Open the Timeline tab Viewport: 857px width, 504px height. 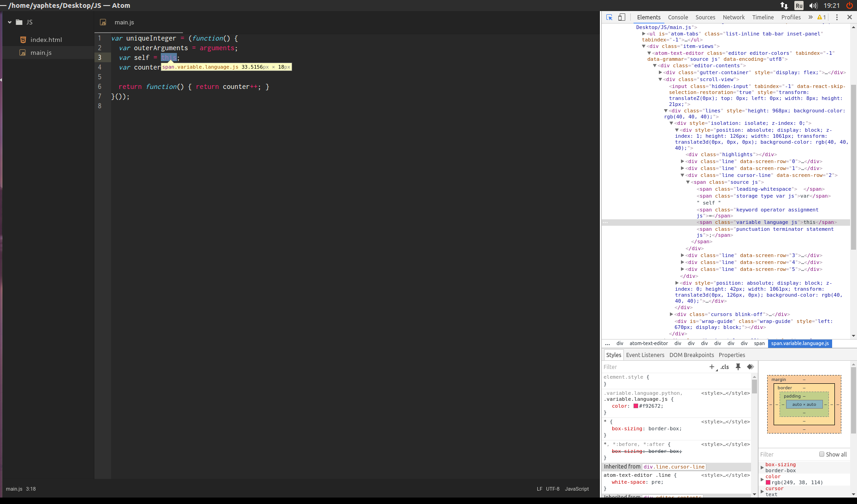(x=763, y=17)
